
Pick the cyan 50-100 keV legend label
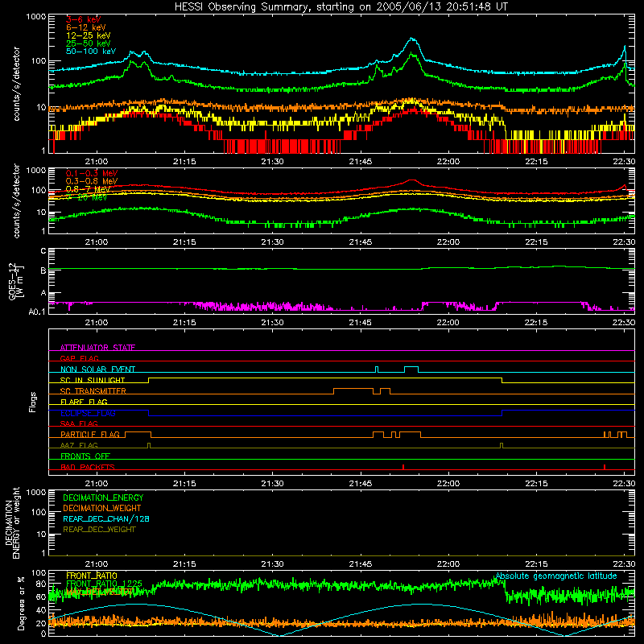click(90, 52)
